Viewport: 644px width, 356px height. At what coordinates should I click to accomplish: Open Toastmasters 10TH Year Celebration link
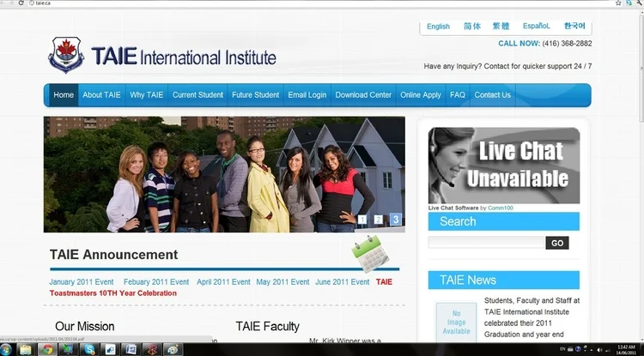click(x=113, y=293)
